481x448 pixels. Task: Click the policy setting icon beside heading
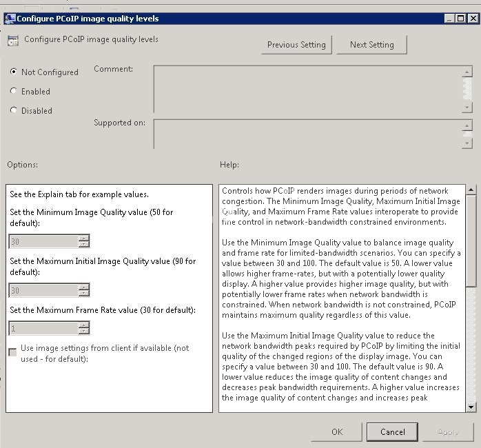coord(13,41)
